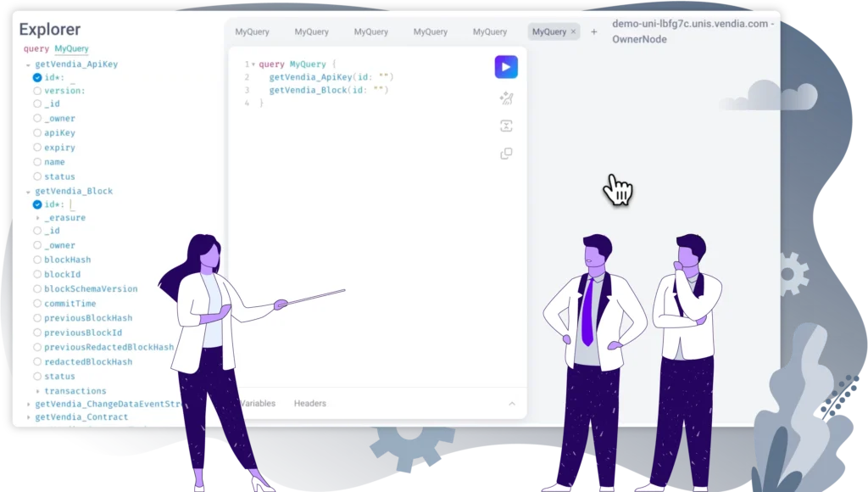This screenshot has height=492, width=868.
Task: Collapse the getVendia_Block tree node
Action: [x=28, y=192]
